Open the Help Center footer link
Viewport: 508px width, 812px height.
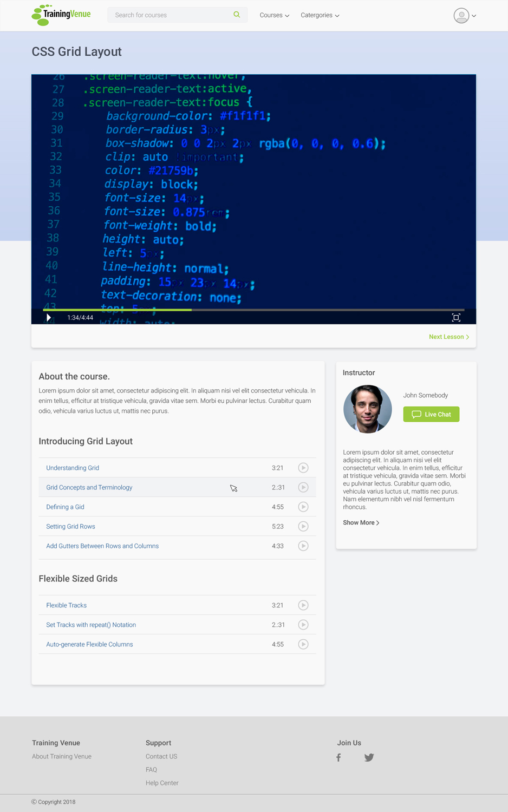162,783
